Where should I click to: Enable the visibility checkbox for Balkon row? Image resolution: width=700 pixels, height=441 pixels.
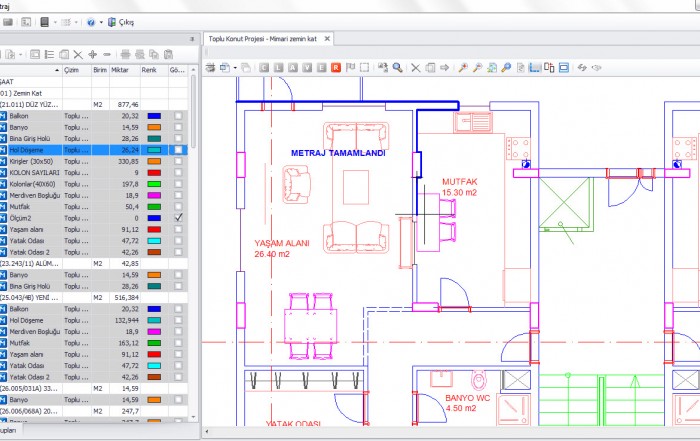click(x=178, y=116)
